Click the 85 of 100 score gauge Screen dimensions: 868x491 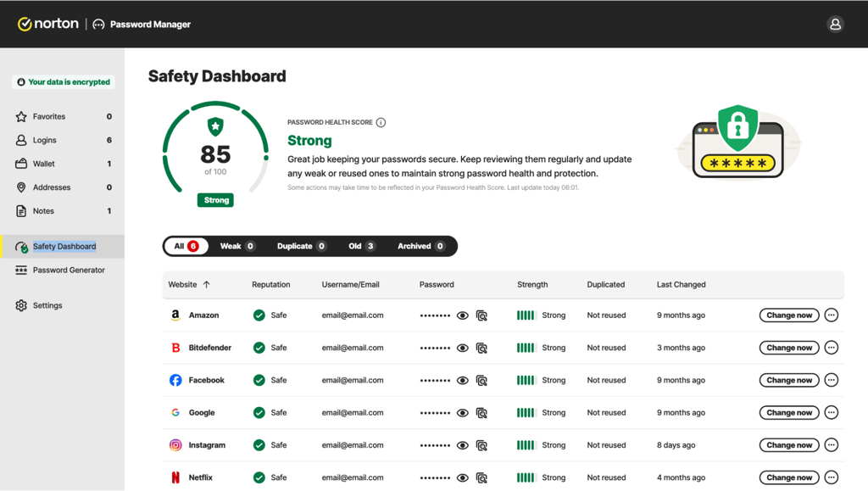pyautogui.click(x=215, y=148)
